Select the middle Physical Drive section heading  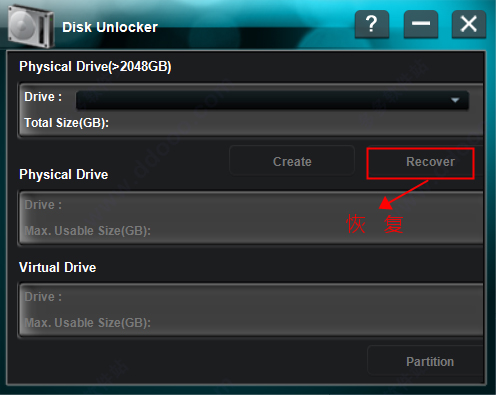click(x=64, y=174)
